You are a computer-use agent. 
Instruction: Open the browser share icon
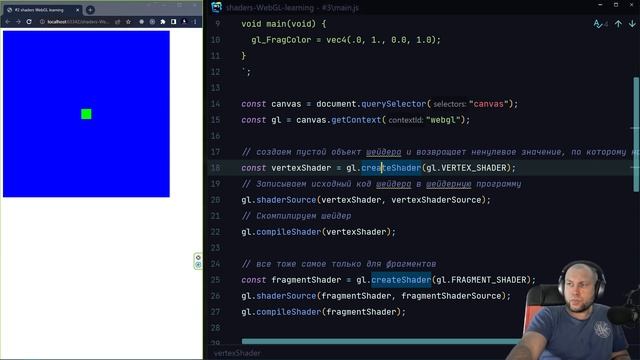[118, 22]
